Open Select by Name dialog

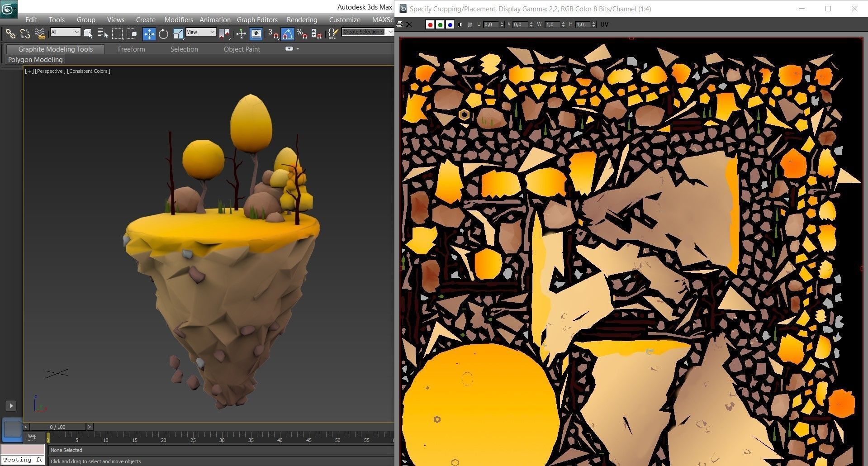(103, 33)
